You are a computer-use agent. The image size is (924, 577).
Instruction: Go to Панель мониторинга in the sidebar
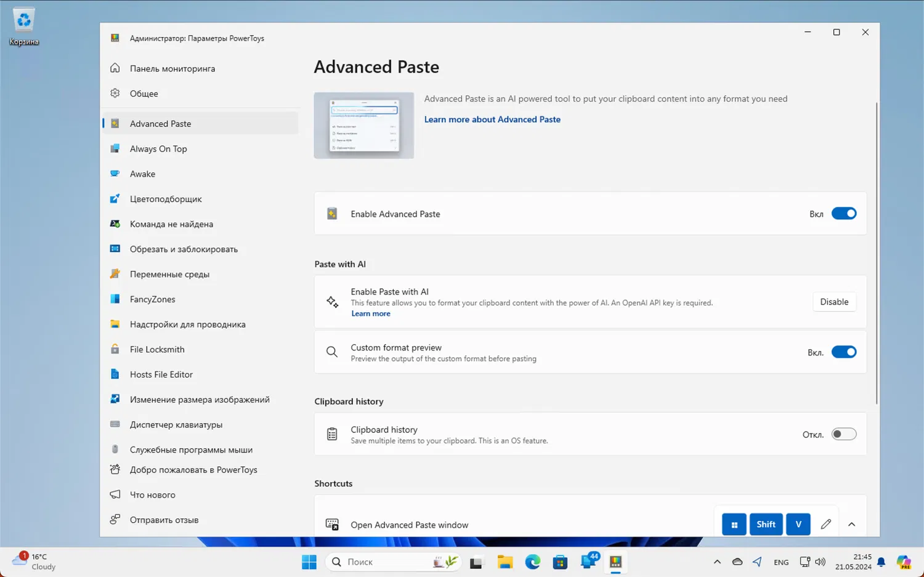172,68
